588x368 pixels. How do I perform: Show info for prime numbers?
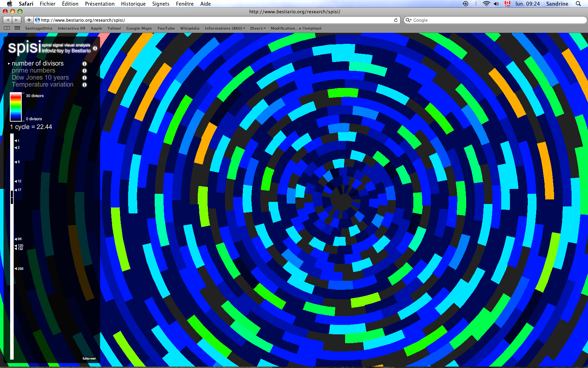tap(84, 71)
